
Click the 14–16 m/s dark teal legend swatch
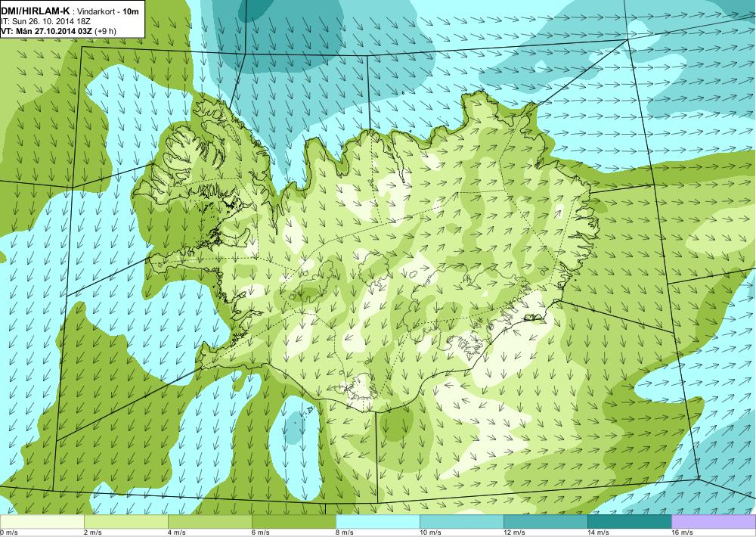[x=629, y=522]
